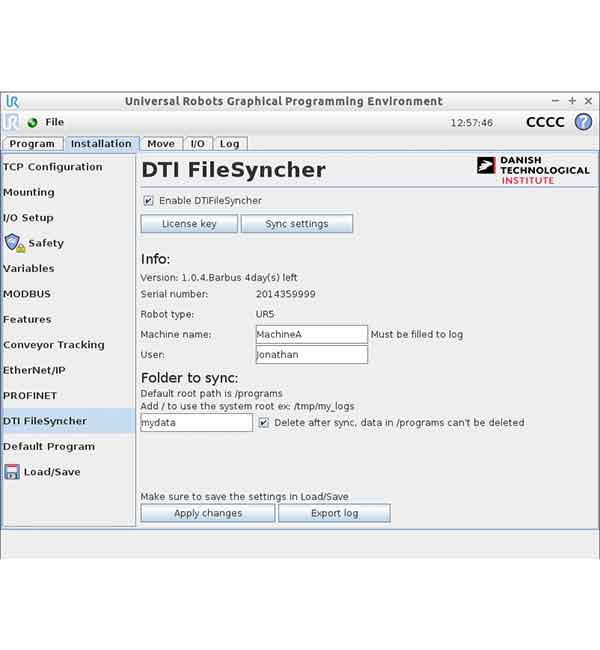Viewport: 600px width, 650px height.
Task: Click the 'Make sure to save the settings' note
Action: [x=244, y=496]
